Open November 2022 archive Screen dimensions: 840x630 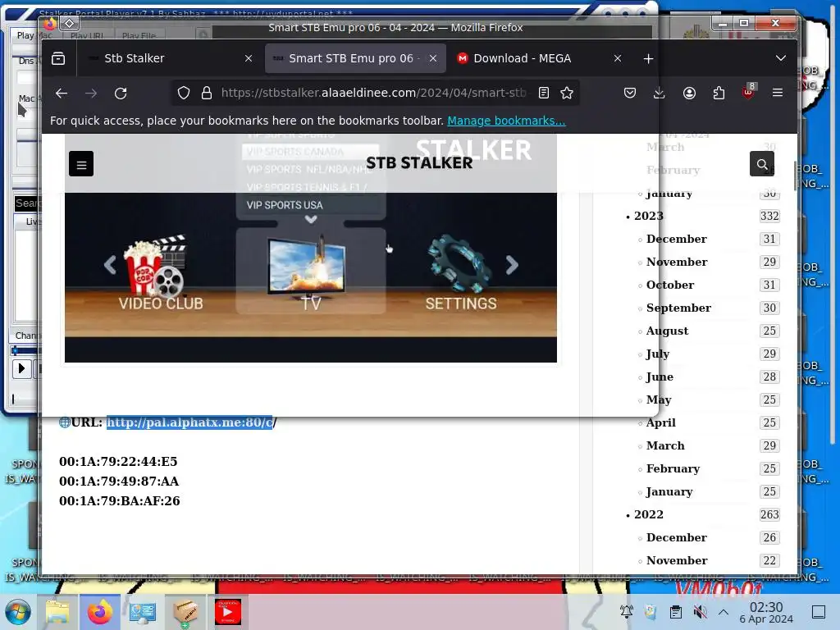coord(677,560)
